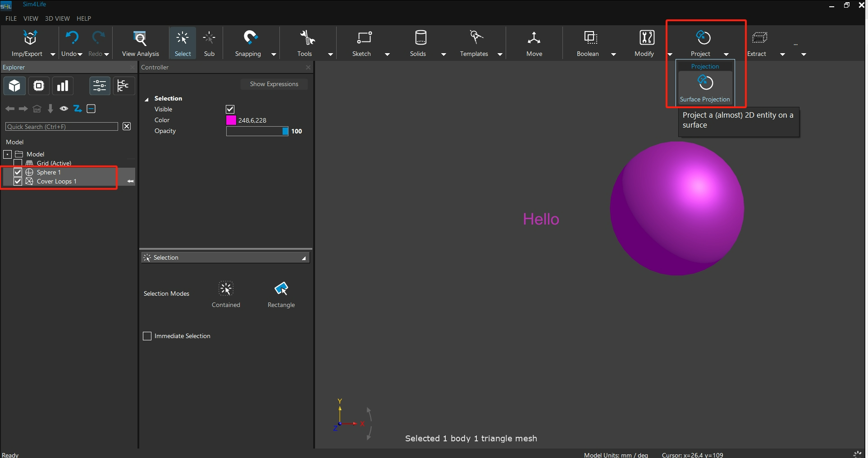Image resolution: width=868 pixels, height=458 pixels.
Task: Open the FILE menu
Action: pos(11,18)
